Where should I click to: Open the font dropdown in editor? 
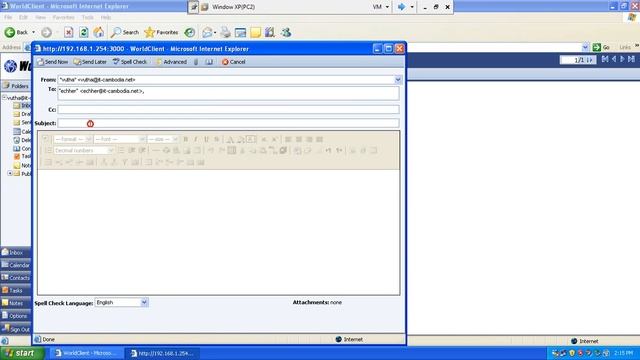click(120, 139)
